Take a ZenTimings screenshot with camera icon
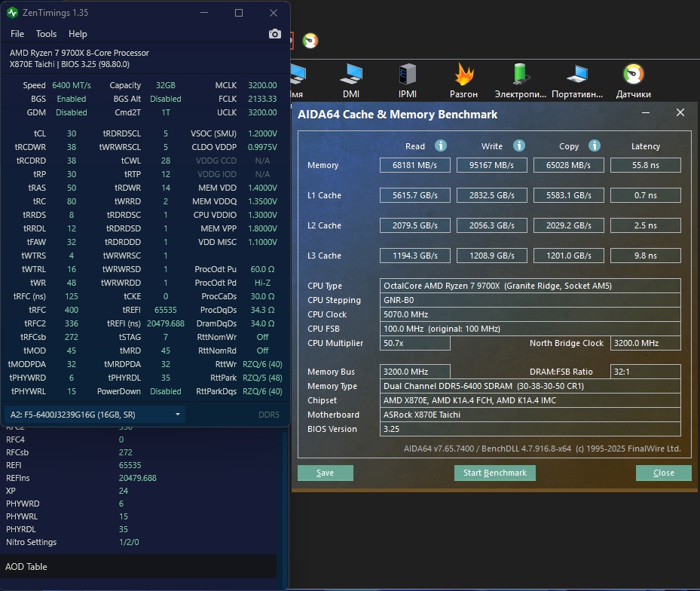Viewport: 700px width, 591px height. click(274, 34)
